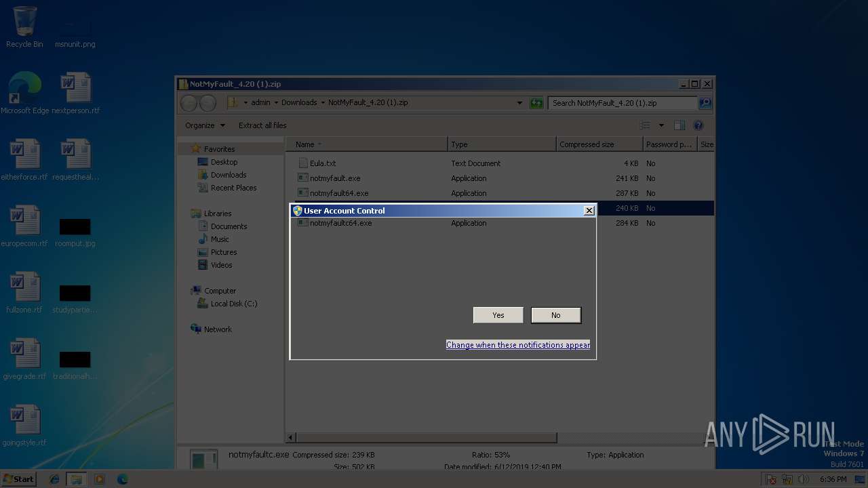Image resolution: width=868 pixels, height=488 pixels.
Task: Sort by Name column header
Action: tap(367, 144)
